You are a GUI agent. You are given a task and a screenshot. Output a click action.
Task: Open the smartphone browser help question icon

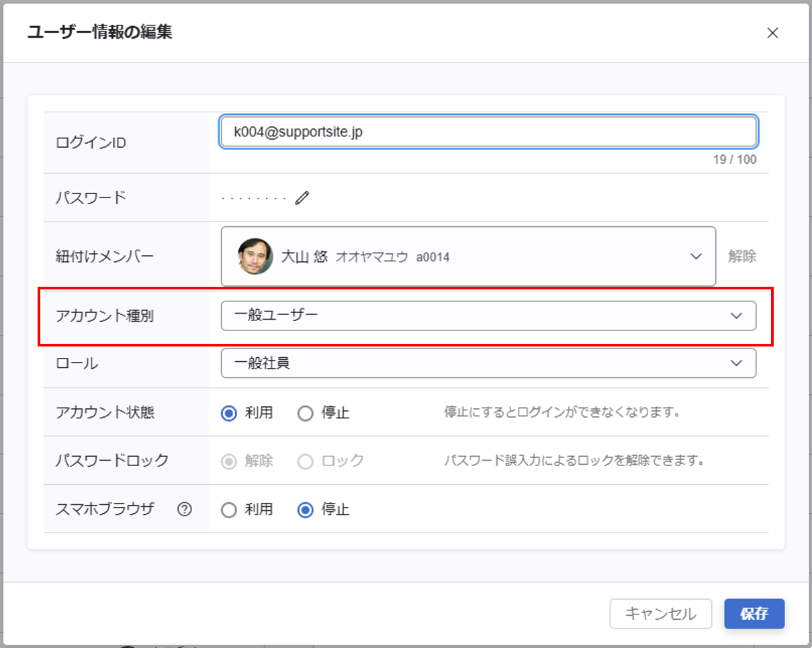click(x=185, y=509)
